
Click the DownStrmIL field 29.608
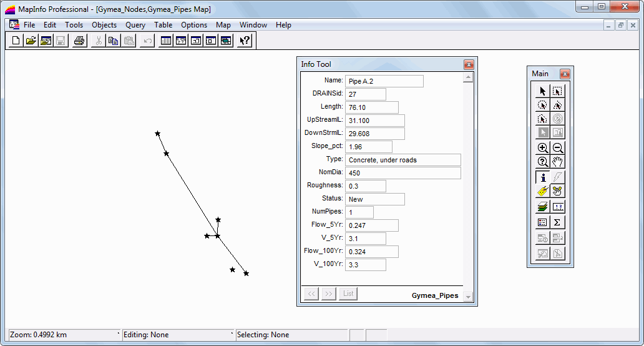point(374,134)
